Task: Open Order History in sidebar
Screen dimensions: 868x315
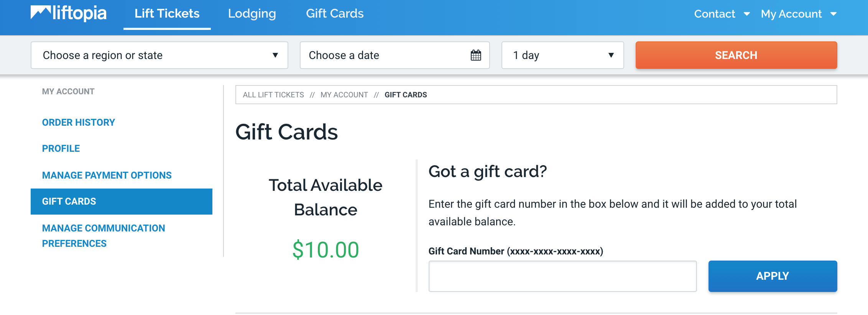Action: click(x=79, y=123)
